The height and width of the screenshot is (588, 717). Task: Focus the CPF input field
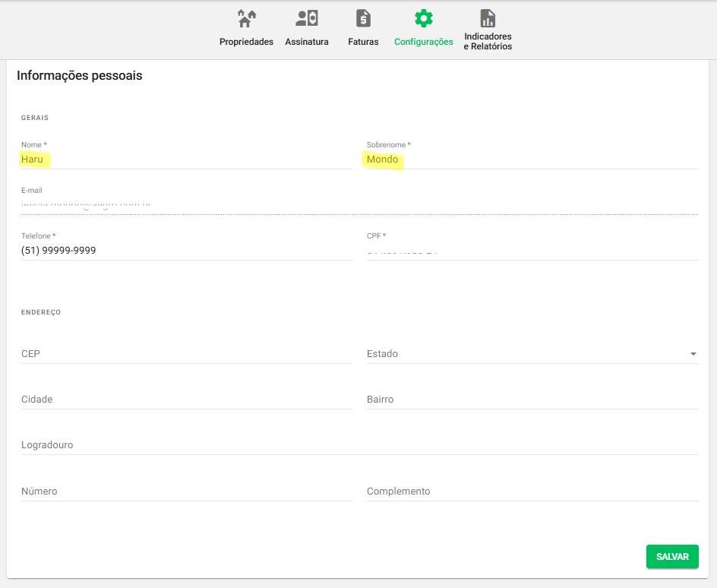(532, 251)
